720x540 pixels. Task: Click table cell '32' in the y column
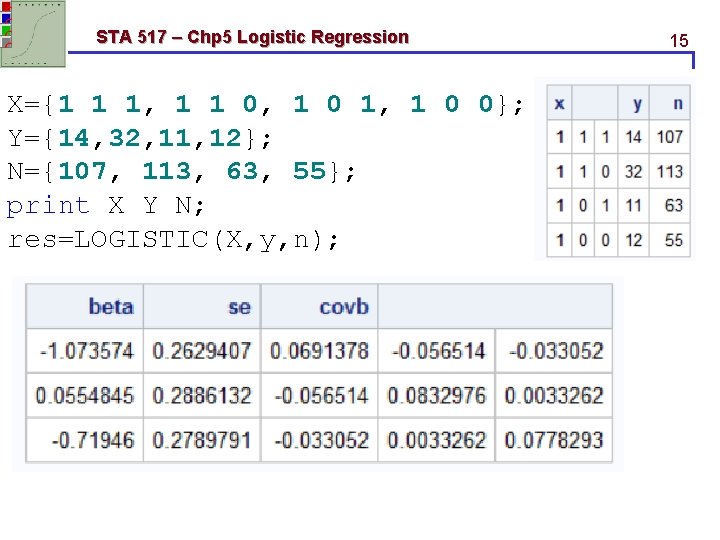pyautogui.click(x=634, y=171)
